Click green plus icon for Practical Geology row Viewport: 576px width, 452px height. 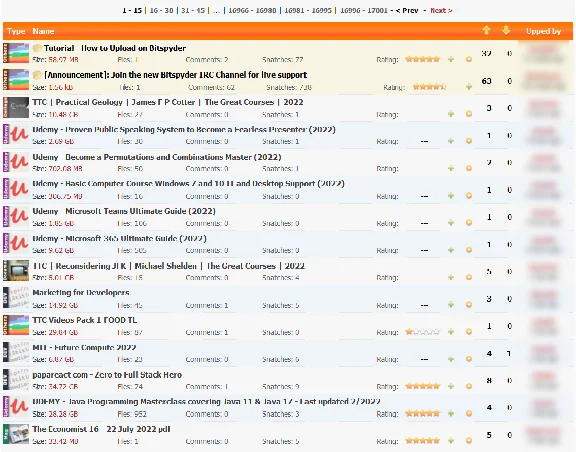pos(451,114)
